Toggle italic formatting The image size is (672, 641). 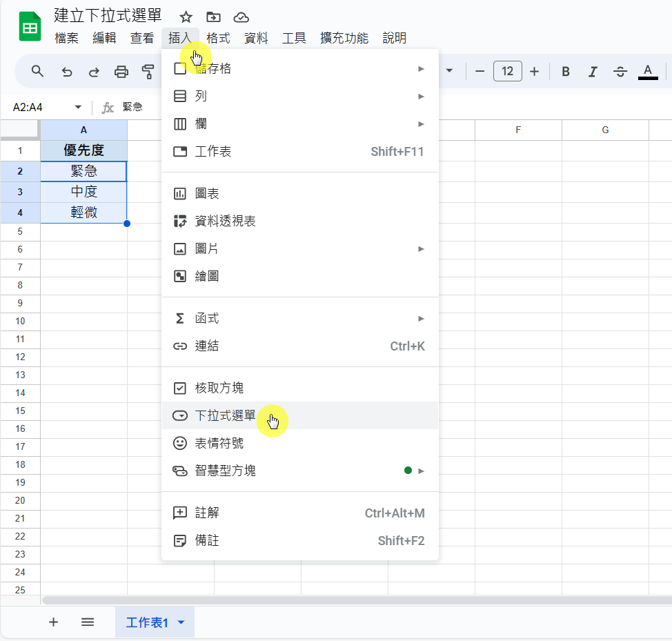[593, 71]
